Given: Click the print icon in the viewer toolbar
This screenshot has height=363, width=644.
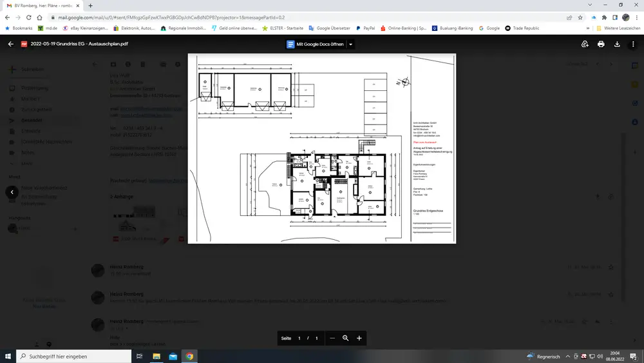Looking at the screenshot, I should tap(601, 44).
